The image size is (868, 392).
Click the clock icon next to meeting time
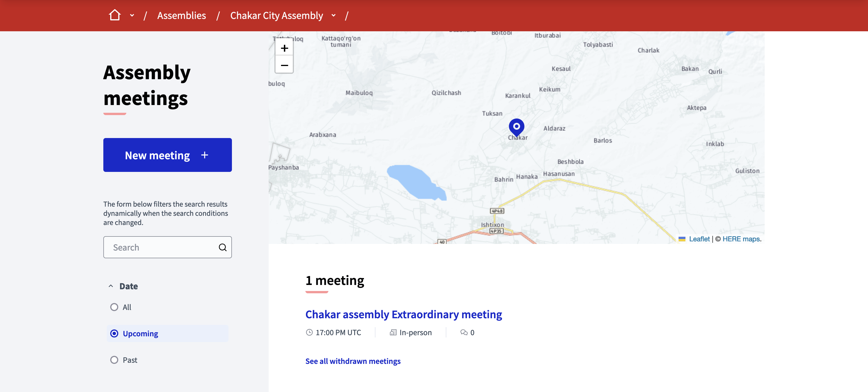click(x=309, y=332)
